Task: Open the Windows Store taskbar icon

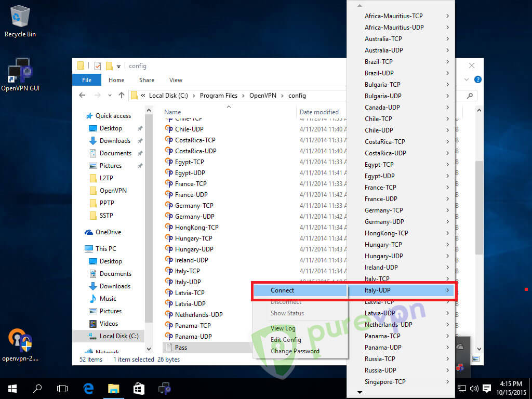Action: click(138, 389)
